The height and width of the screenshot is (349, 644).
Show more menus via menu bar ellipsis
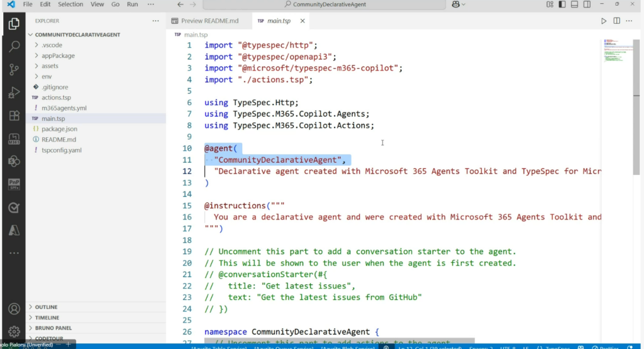(151, 4)
